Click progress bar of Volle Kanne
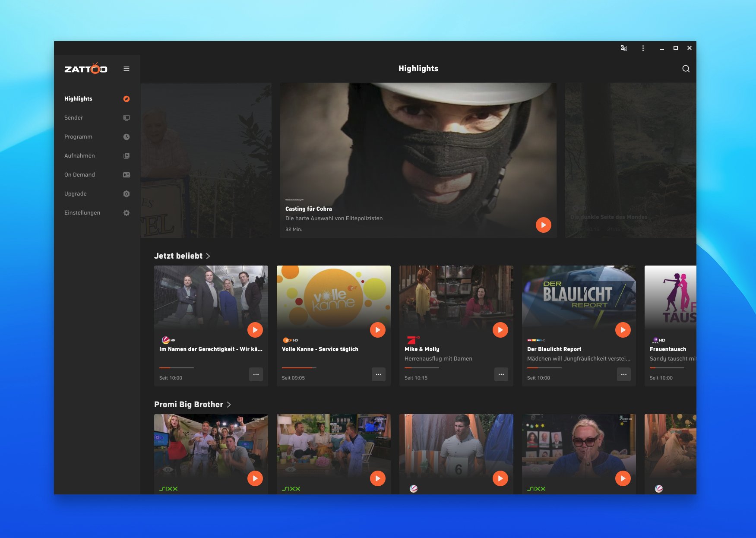The height and width of the screenshot is (538, 756). tap(299, 368)
